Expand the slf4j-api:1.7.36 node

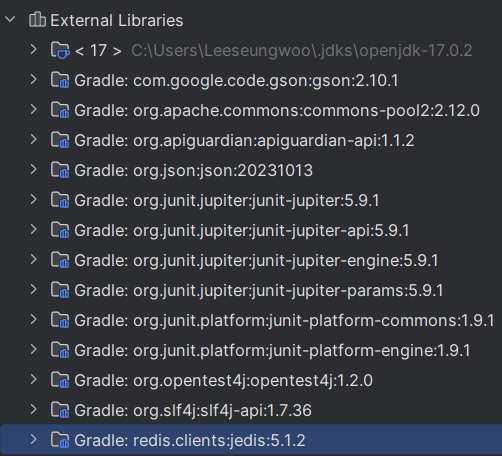[33, 410]
